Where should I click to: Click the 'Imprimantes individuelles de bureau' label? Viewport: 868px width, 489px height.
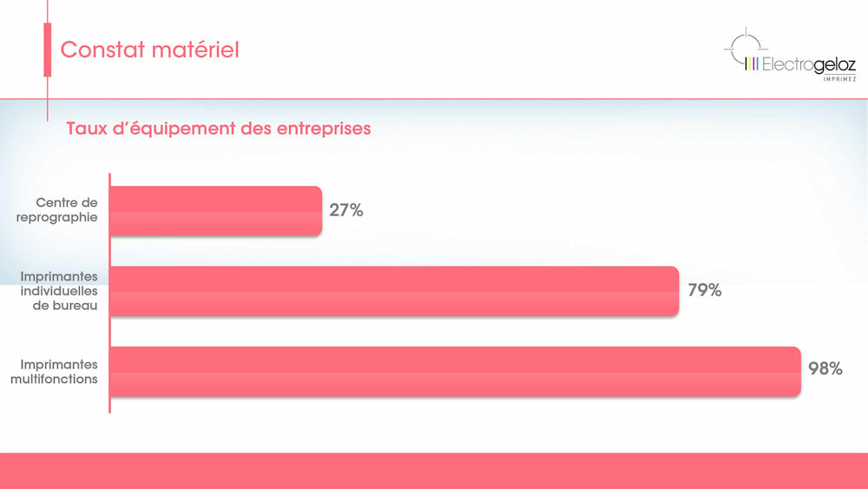click(x=59, y=291)
